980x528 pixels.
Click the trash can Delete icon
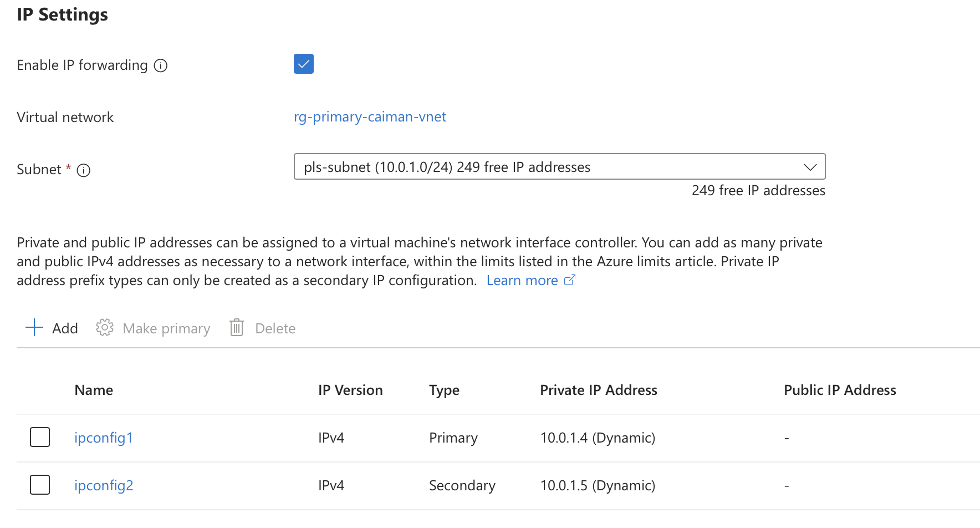[237, 328]
